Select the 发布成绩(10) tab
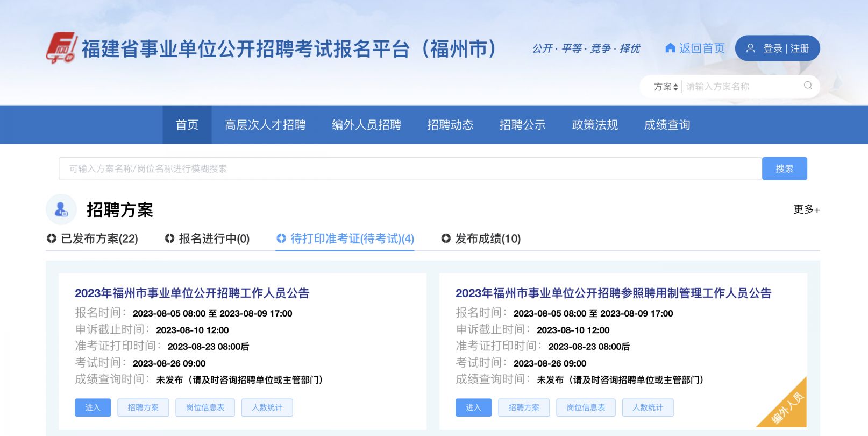This screenshot has height=436, width=868. (x=481, y=238)
